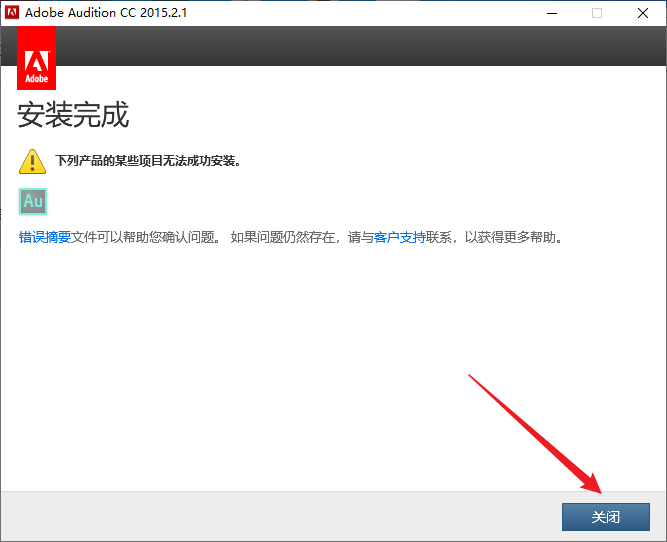Click the Adobe Audition CC 2015.2.1 title text

coord(106,13)
